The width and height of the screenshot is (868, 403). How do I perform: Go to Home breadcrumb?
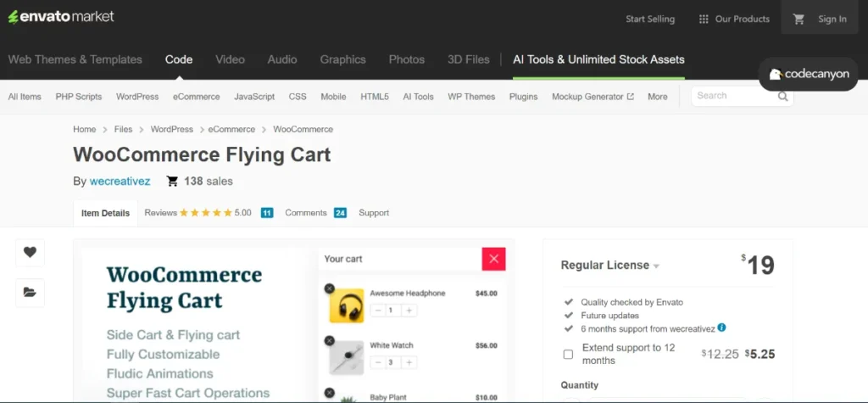tap(84, 129)
